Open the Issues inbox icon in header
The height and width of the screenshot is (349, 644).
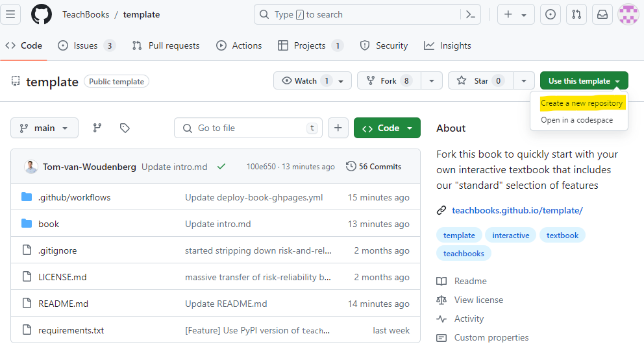(x=551, y=14)
